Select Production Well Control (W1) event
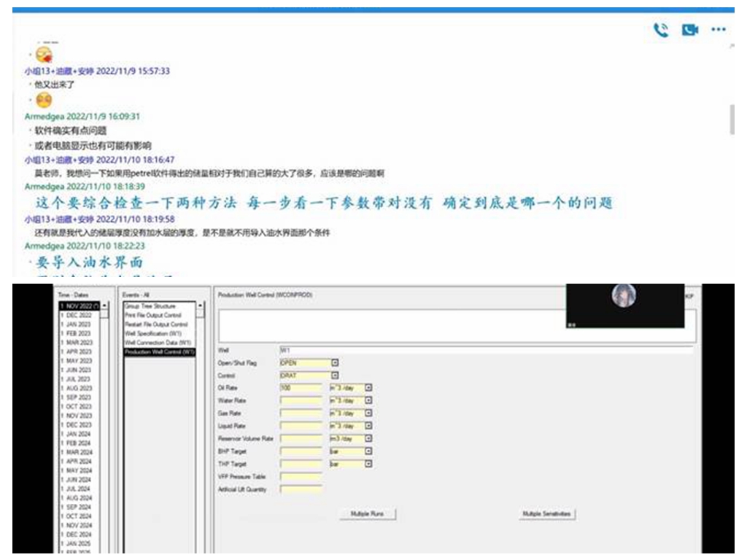The width and height of the screenshot is (747, 560). pyautogui.click(x=159, y=351)
